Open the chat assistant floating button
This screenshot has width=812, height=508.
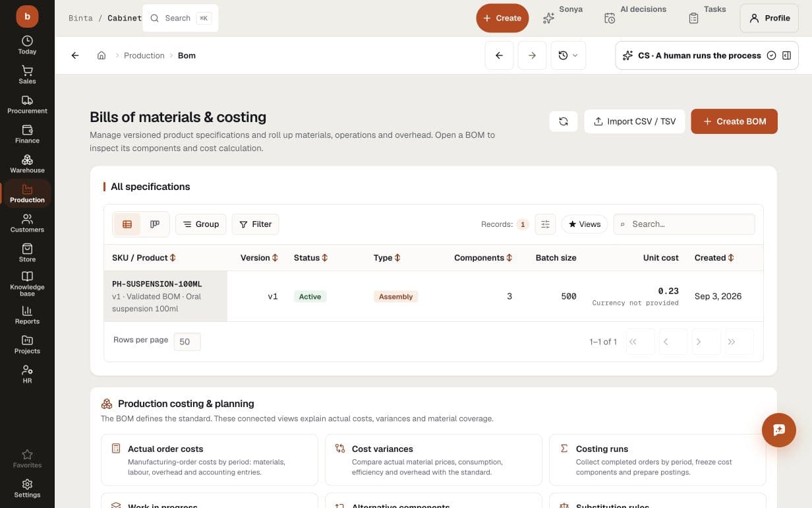[x=779, y=430]
